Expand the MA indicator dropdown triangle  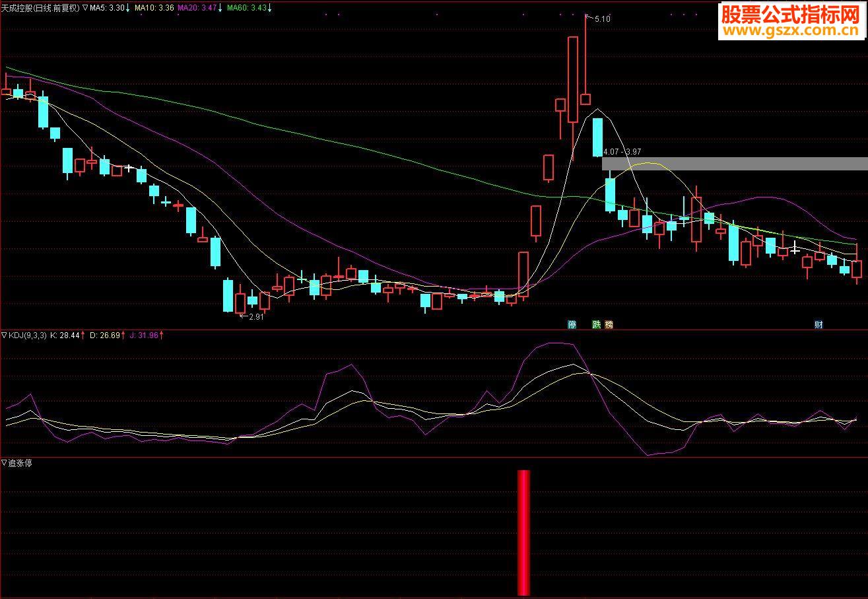point(85,9)
